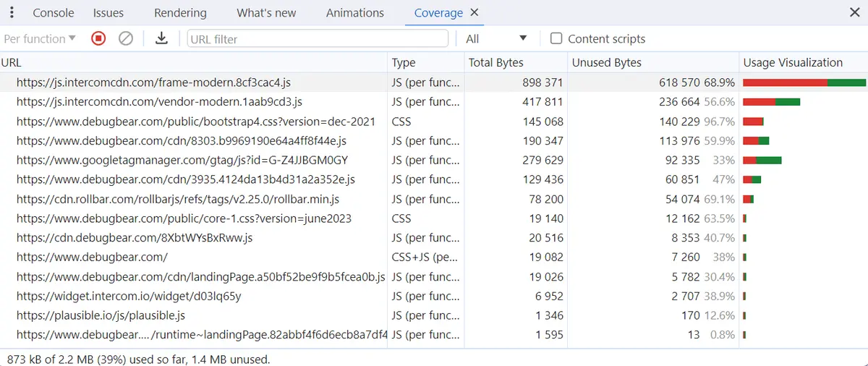868x366 pixels.
Task: Click the 13 0.8% unused bytes cell
Action: coord(653,335)
